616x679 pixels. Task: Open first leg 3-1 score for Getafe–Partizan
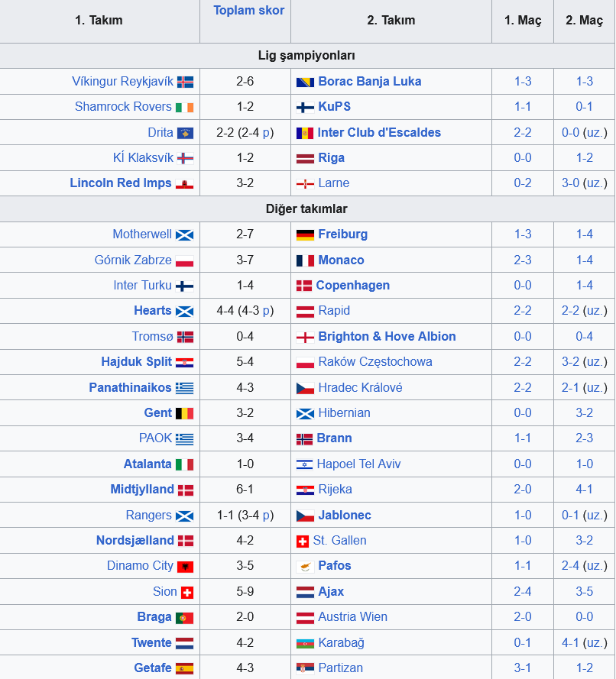click(x=523, y=668)
